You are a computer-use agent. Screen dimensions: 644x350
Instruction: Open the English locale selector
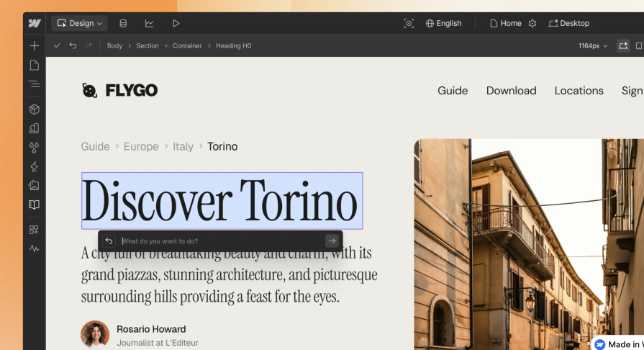pyautogui.click(x=443, y=24)
